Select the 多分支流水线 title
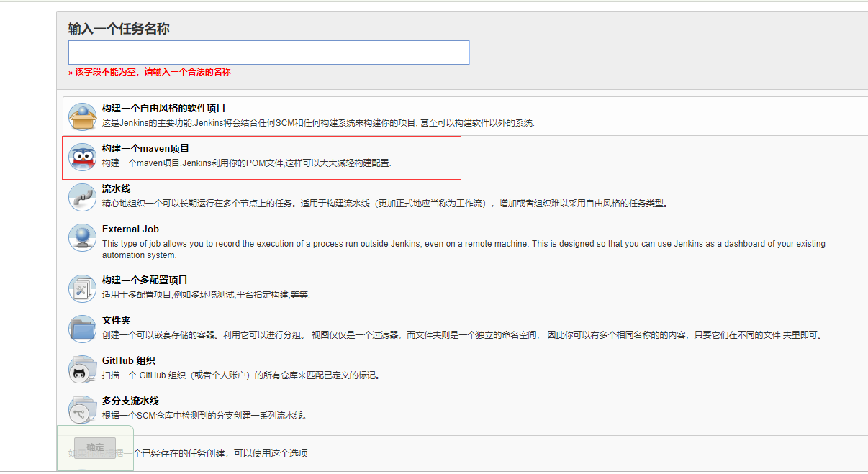The width and height of the screenshot is (868, 474). coord(130,401)
